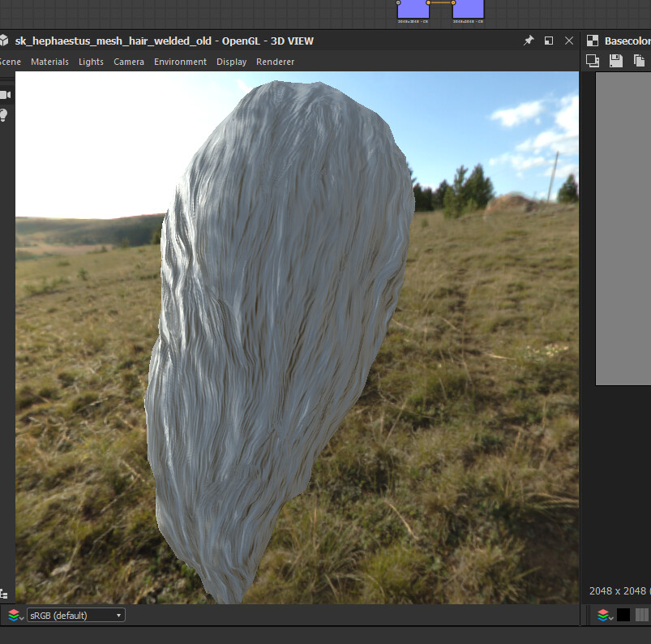Open the Environment menu

point(180,62)
